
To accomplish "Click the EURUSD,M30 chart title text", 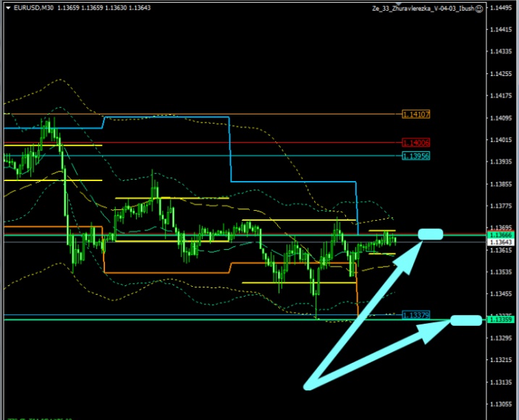I will click(x=34, y=8).
